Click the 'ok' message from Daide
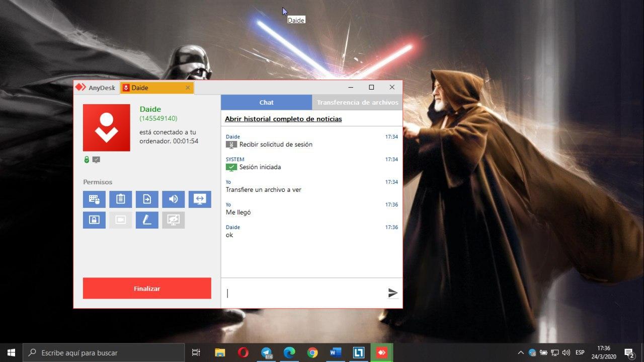 point(229,235)
